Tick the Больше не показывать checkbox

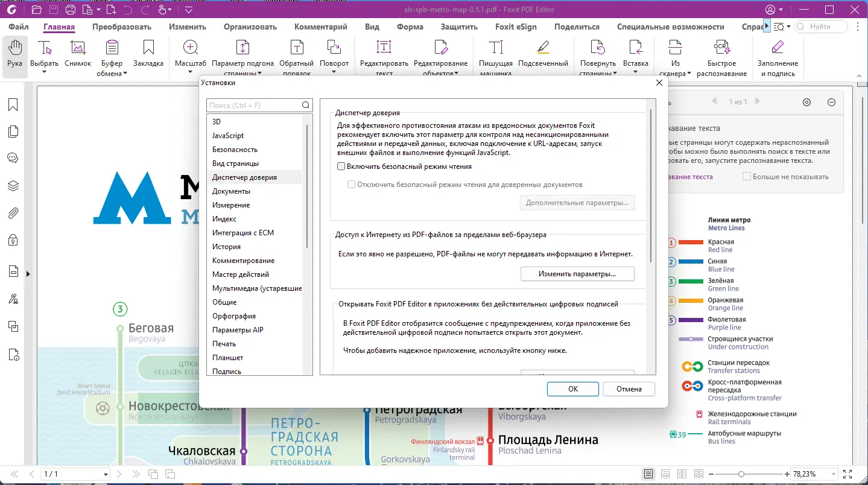[747, 177]
